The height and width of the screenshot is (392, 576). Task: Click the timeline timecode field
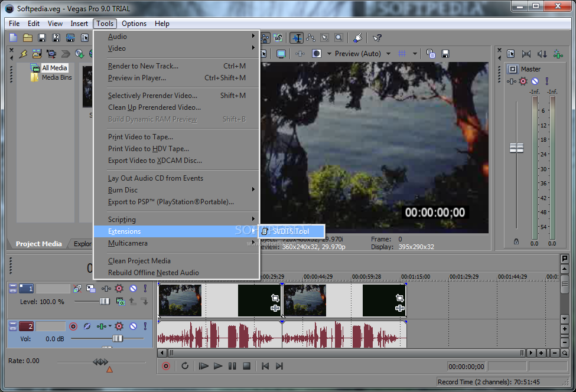(467, 366)
